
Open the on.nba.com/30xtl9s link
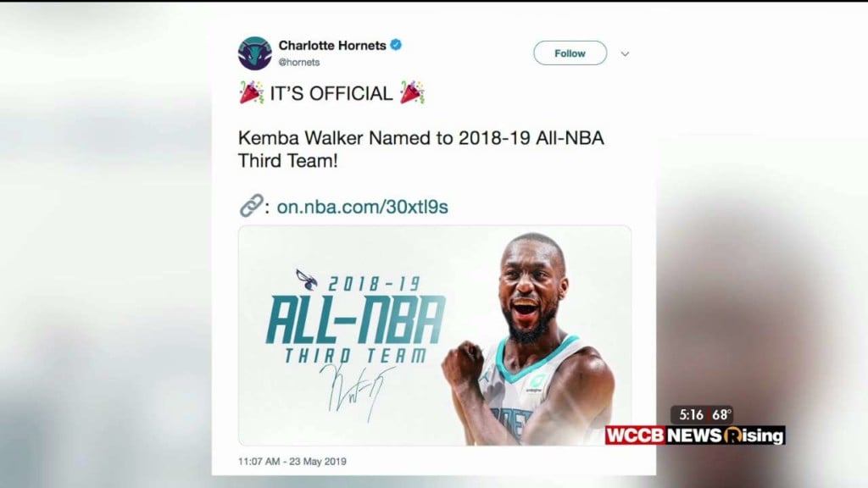pos(362,207)
